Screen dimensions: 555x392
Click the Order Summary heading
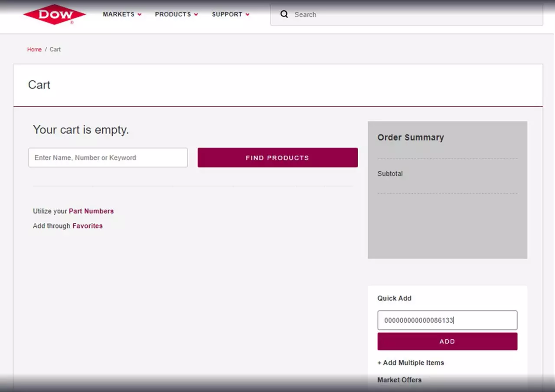pyautogui.click(x=410, y=137)
